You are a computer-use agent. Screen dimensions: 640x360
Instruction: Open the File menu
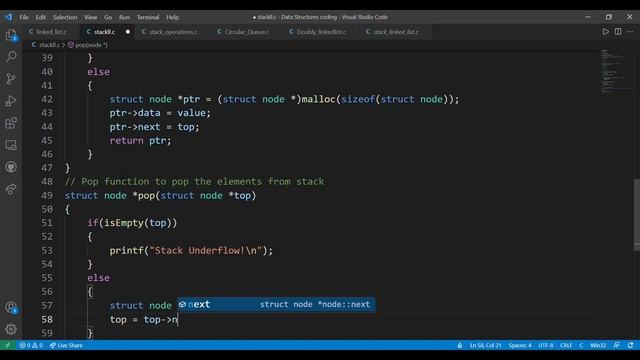click(x=24, y=17)
